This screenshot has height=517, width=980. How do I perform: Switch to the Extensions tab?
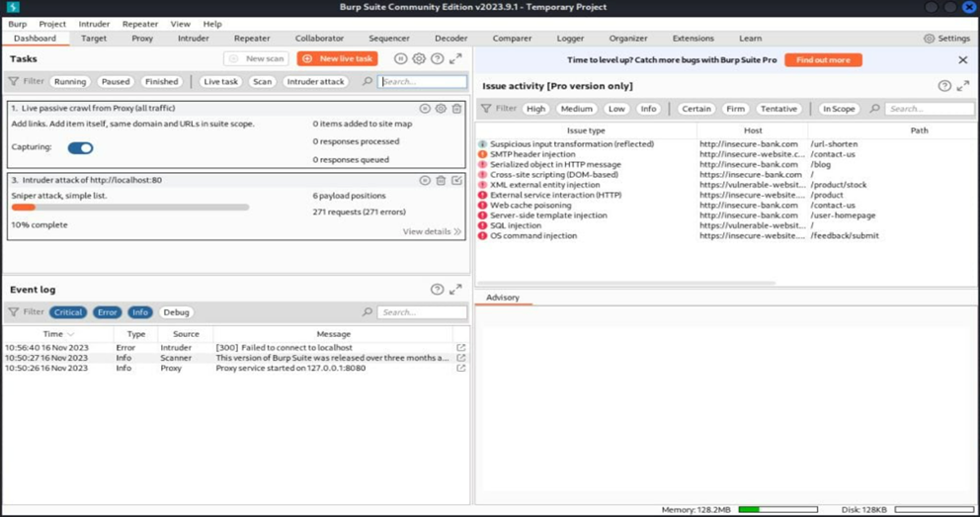click(694, 39)
